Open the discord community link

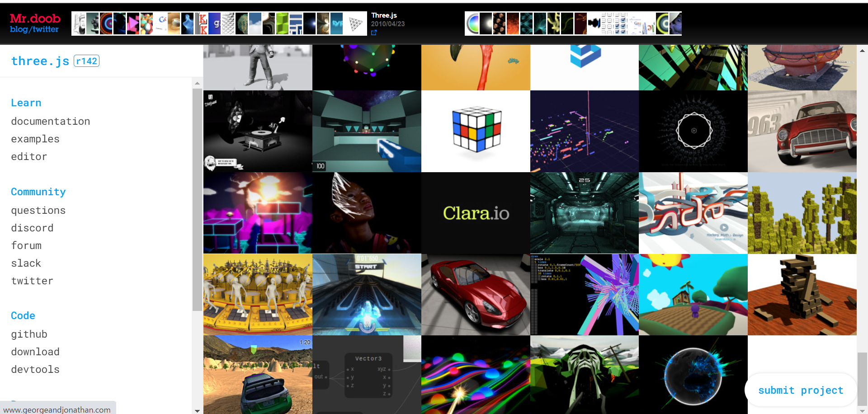32,228
